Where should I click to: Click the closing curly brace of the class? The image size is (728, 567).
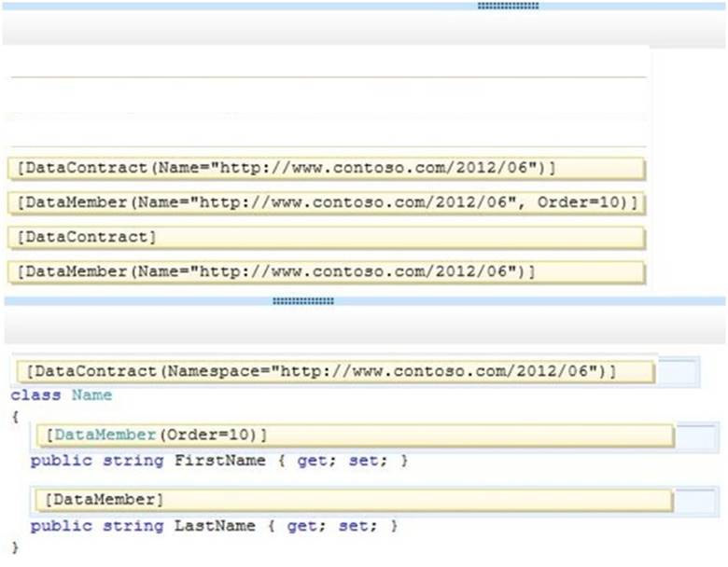click(14, 547)
